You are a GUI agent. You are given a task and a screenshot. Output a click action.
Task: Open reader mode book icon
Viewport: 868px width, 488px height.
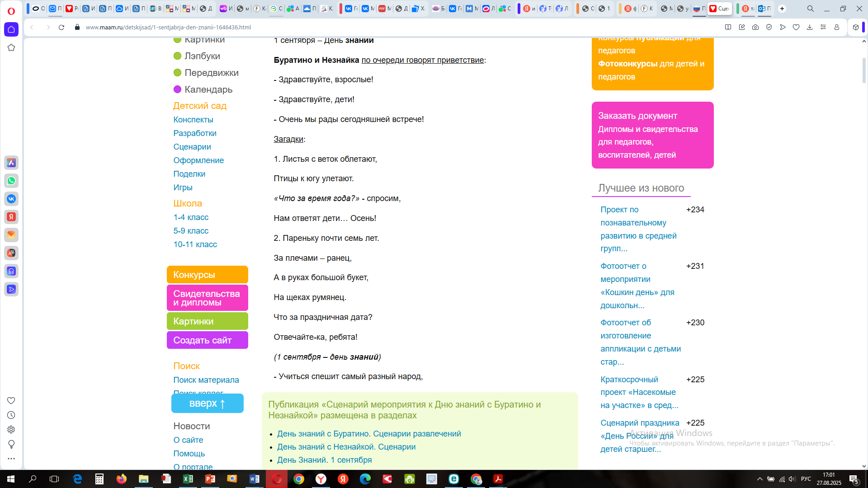(x=728, y=27)
